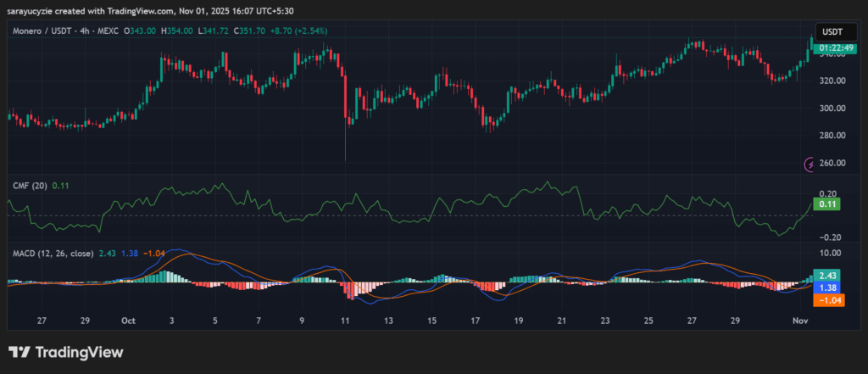The image size is (868, 374).
Task: Click the 300.00 price axis level
Action: pyautogui.click(x=832, y=109)
